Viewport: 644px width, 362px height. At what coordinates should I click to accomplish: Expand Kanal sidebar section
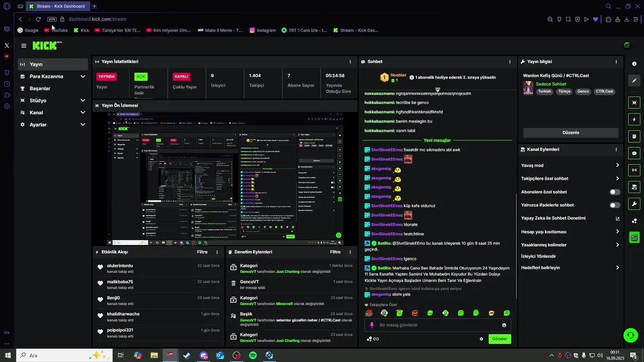(x=83, y=113)
